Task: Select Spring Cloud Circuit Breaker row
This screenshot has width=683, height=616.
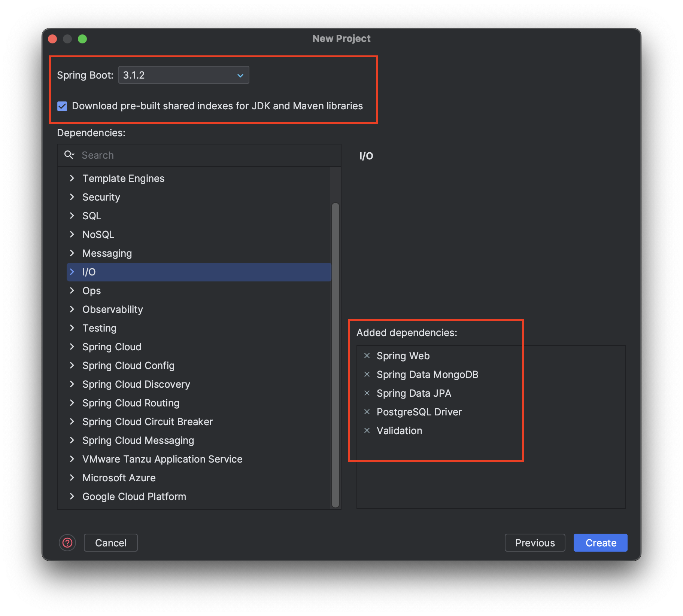Action: 199,421
